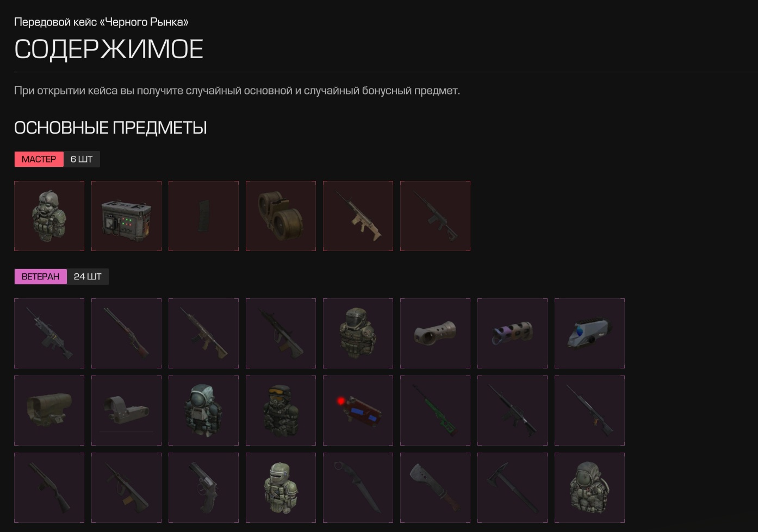This screenshot has width=758, height=532.
Task: Select the dark green scope attachment
Action: 49,410
